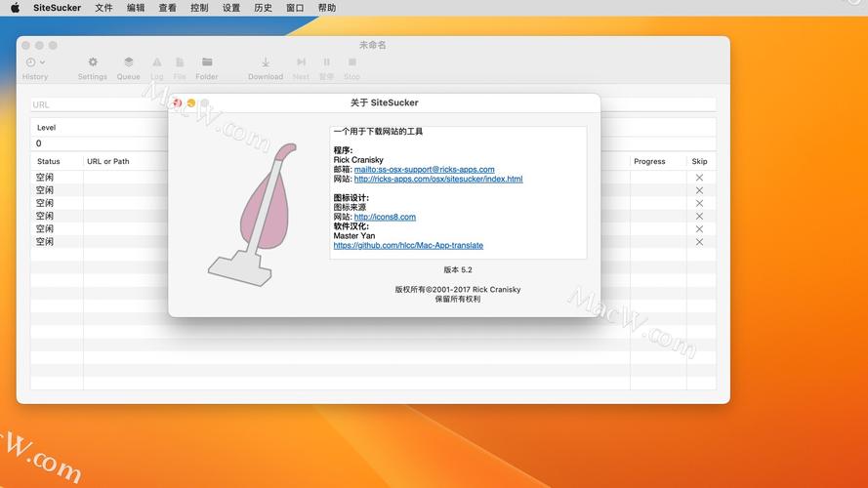The image size is (868, 488).
Task: Open the 历史 menu
Action: tap(263, 8)
